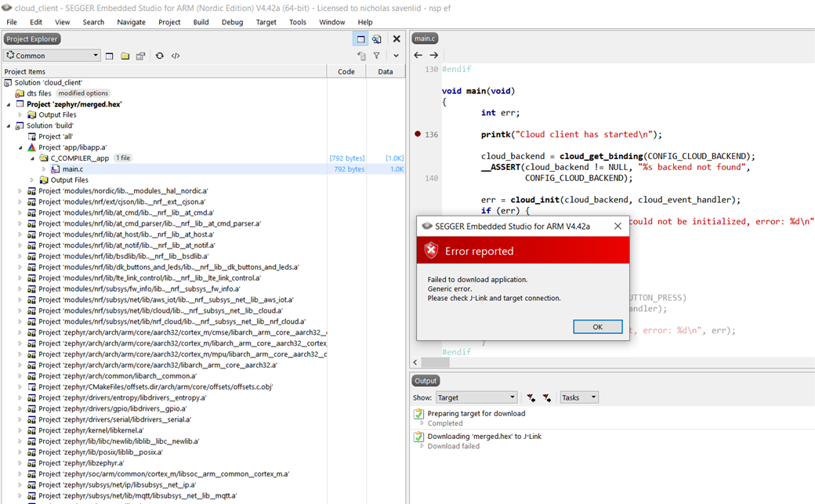This screenshot has height=504, width=815.
Task: Click the filter funnel icon
Action: [377, 56]
